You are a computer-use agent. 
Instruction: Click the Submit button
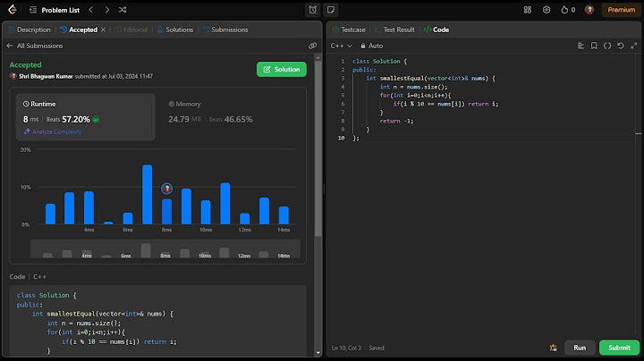619,348
